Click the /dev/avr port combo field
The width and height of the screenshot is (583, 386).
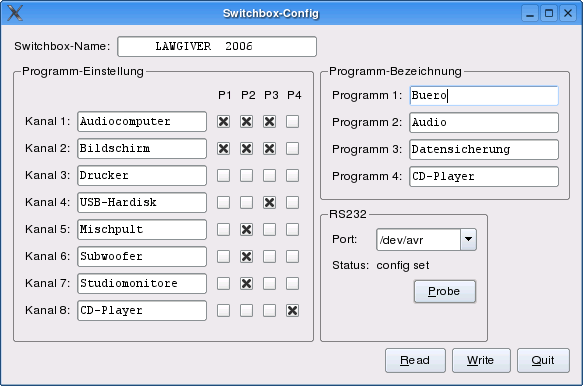tap(419, 239)
